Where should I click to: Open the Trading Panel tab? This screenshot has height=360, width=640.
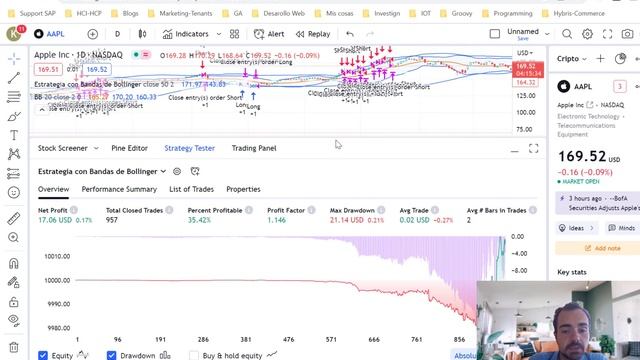(254, 148)
